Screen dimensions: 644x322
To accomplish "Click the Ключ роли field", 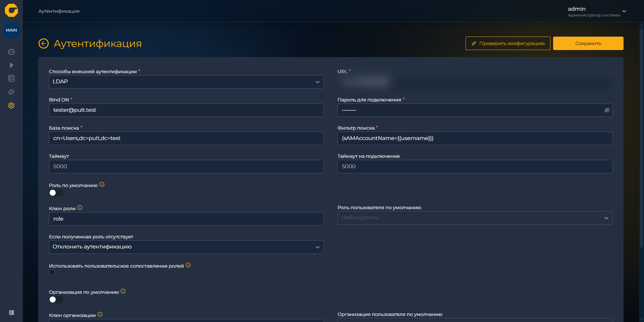I will pyautogui.click(x=186, y=219).
